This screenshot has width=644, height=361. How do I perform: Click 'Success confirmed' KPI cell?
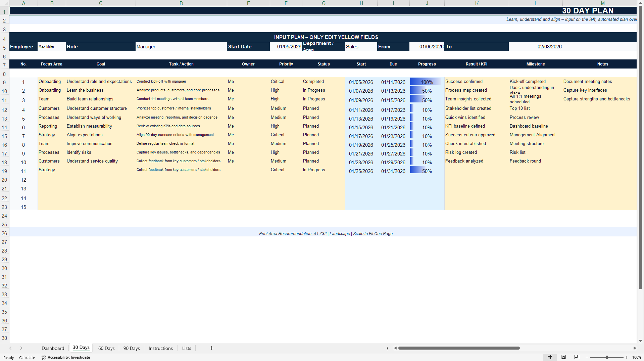(477, 82)
